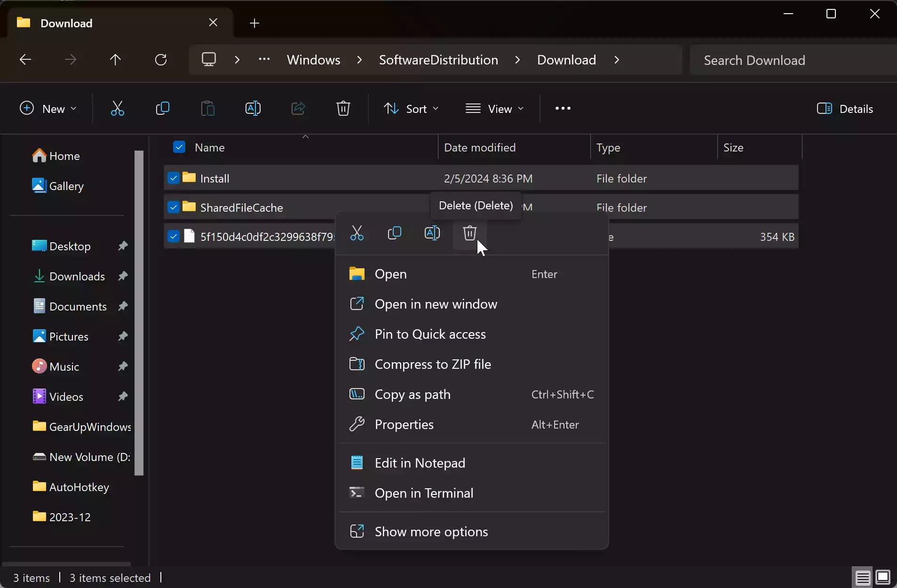
Task: Expand the New button dropdown
Action: point(73,108)
